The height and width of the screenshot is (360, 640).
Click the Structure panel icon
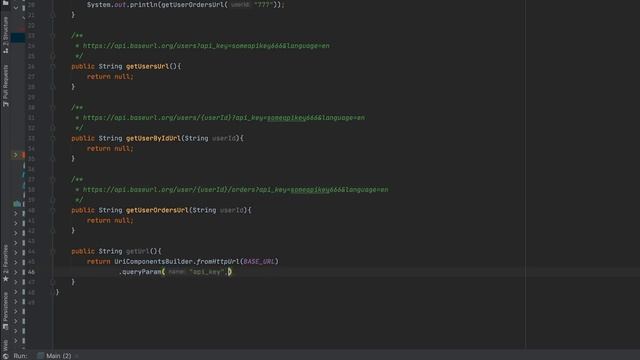tap(6, 51)
